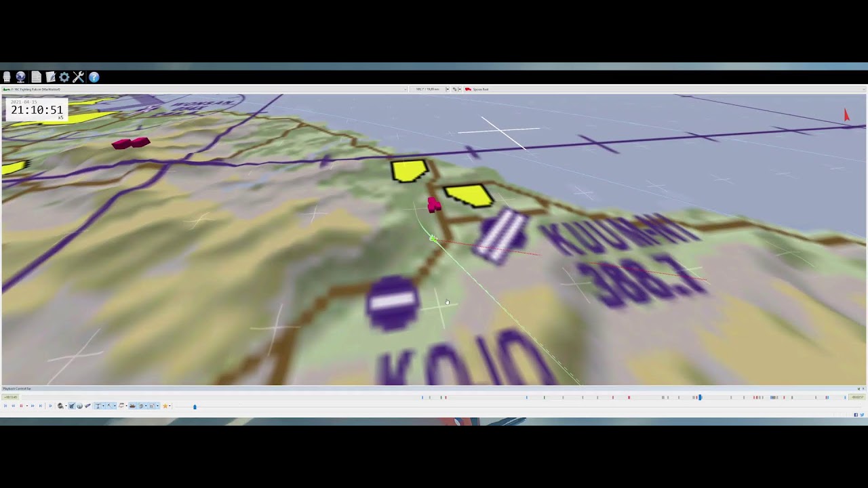Open the dropdown next to the magnifier icon
Screen dimensions: 868x488
point(66,406)
